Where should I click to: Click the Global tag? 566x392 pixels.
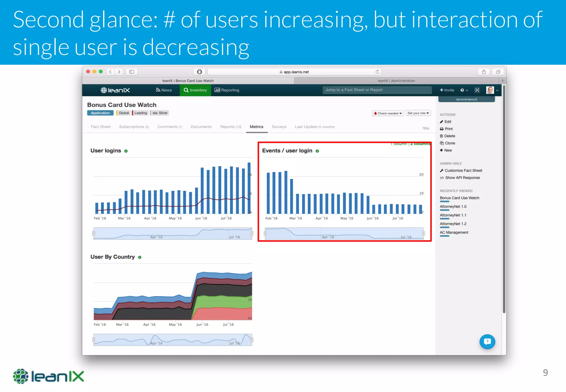tap(123, 113)
